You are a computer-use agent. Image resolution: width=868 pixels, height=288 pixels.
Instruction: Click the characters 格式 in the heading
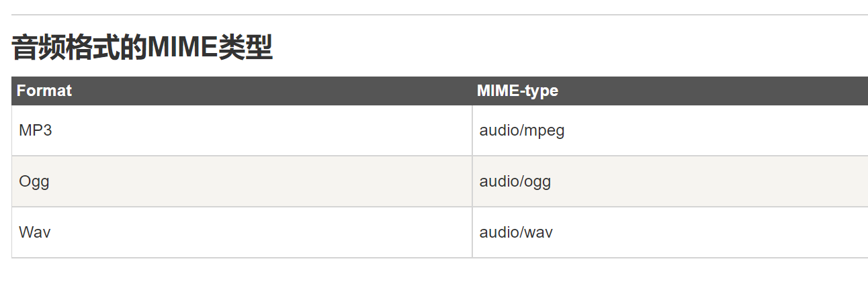pyautogui.click(x=92, y=48)
